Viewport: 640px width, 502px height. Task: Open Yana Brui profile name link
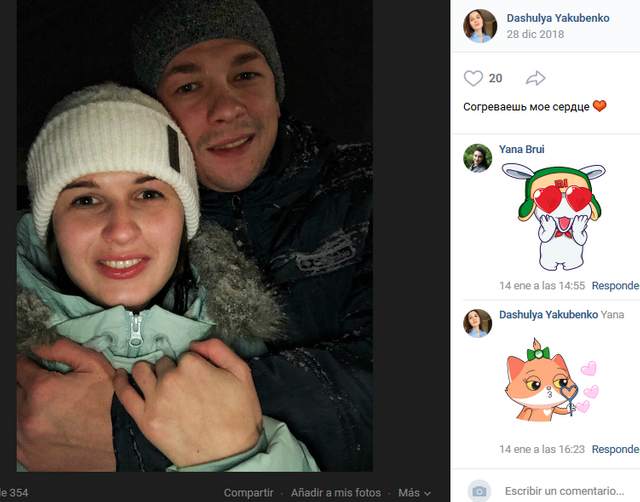click(522, 149)
